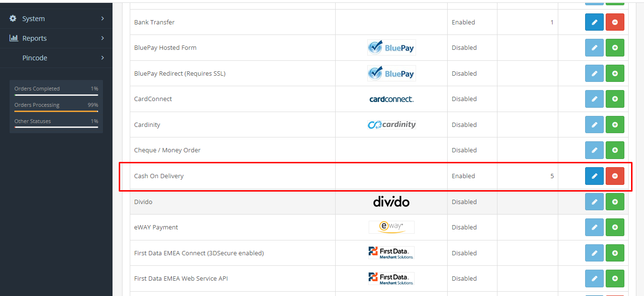Install the Divido payment extension

615,202
